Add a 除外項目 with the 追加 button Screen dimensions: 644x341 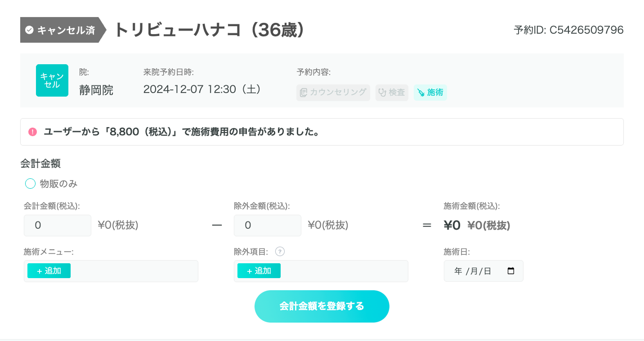[259, 271]
